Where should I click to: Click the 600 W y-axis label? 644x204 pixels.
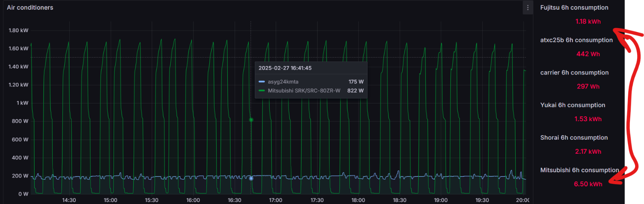[x=20, y=139]
